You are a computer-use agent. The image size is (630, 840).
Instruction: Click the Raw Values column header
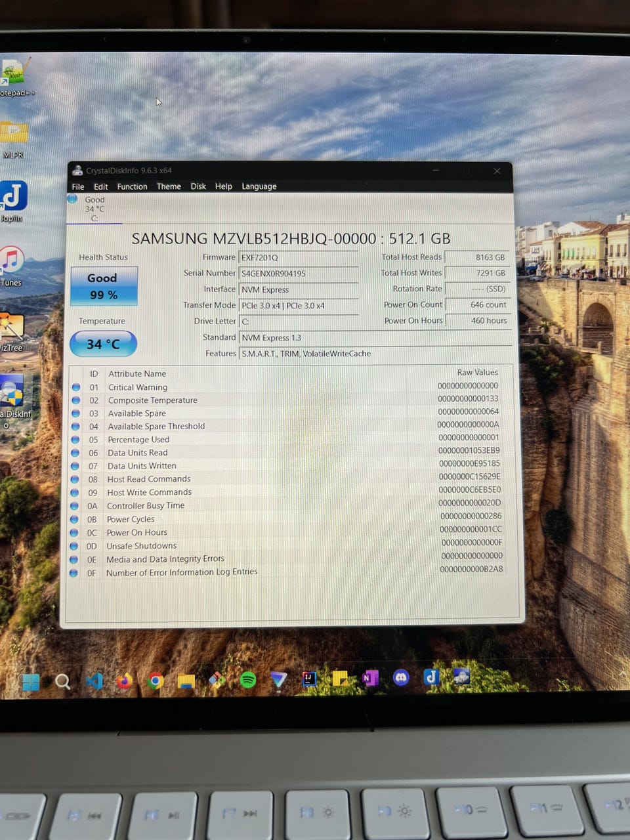477,372
